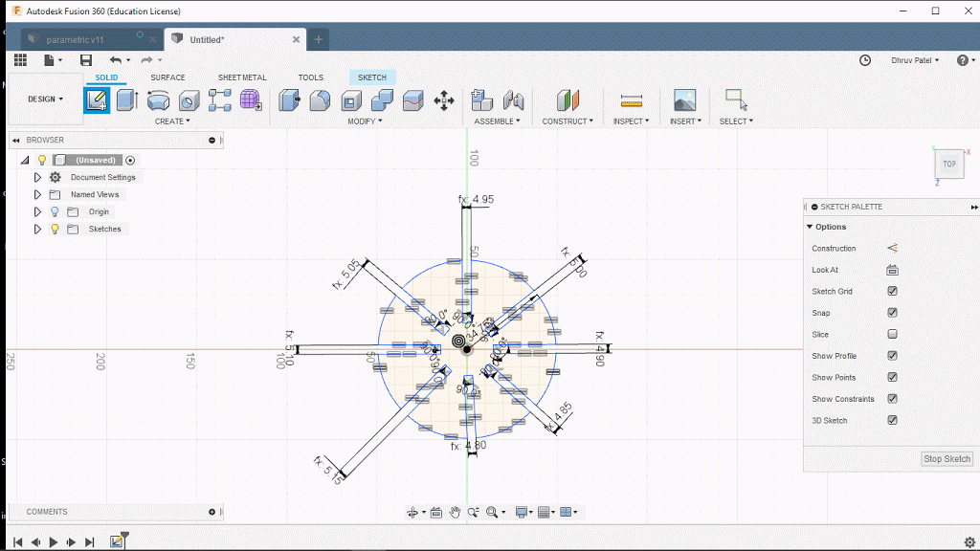980x551 pixels.
Task: Select the Offset Plane construct tool
Action: pyautogui.click(x=568, y=100)
